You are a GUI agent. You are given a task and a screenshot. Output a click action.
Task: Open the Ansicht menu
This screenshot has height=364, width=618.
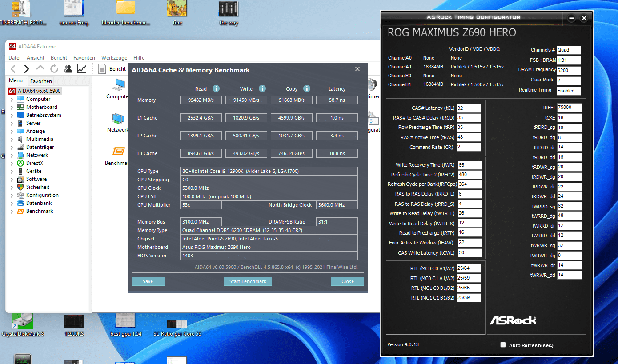(36, 58)
